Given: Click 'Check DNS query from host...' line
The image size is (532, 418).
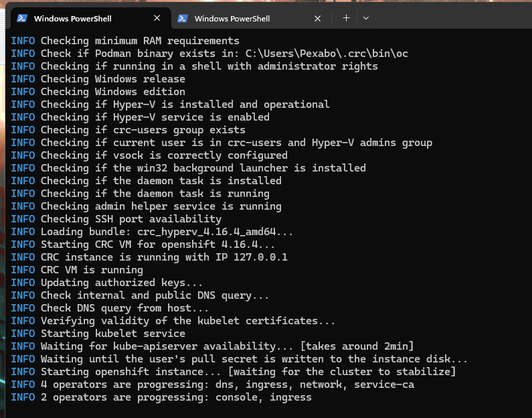Looking at the screenshot, I should coord(110,308).
